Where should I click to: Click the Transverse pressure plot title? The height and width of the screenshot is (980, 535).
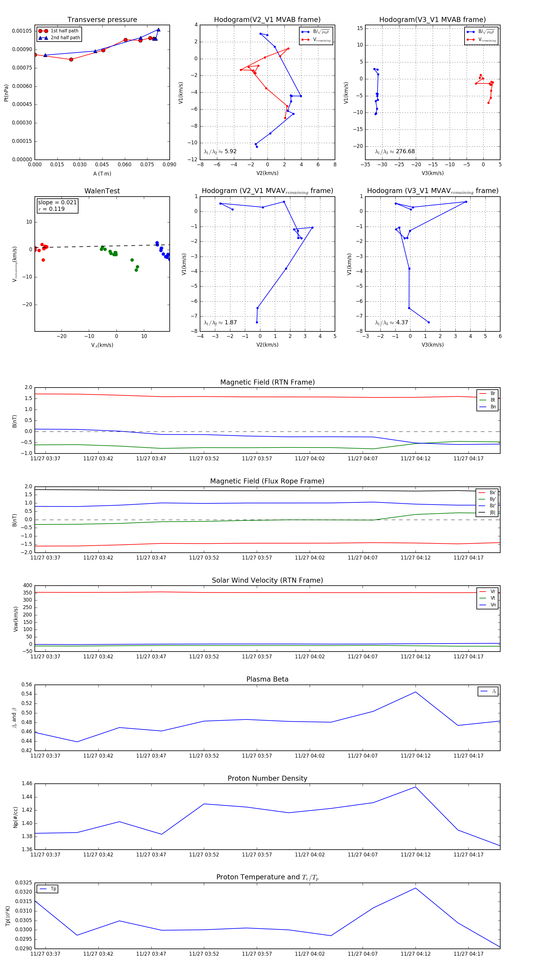(102, 20)
